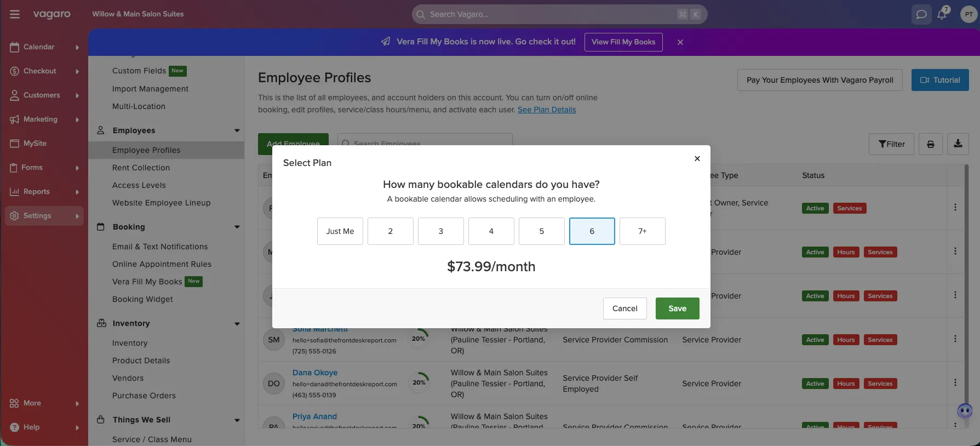Open the PT profile avatar menu
The width and height of the screenshot is (980, 446).
969,14
